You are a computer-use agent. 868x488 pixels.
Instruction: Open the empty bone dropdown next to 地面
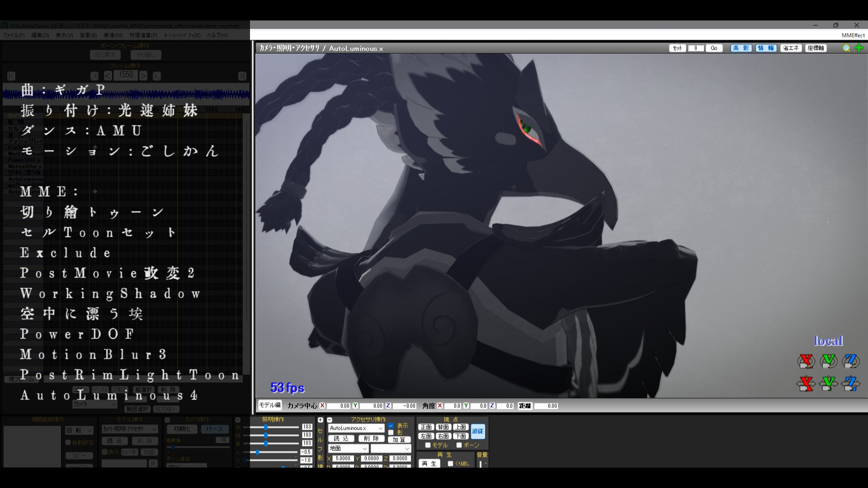391,448
